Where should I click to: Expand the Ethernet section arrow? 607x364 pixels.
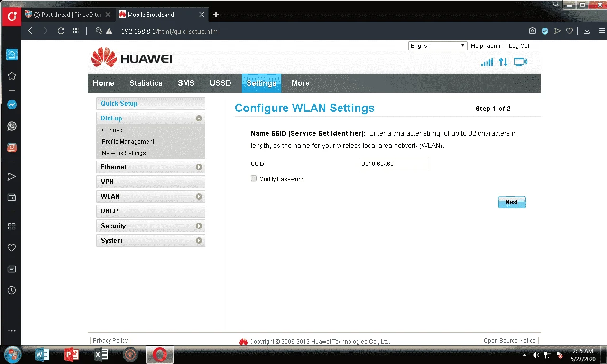(199, 167)
